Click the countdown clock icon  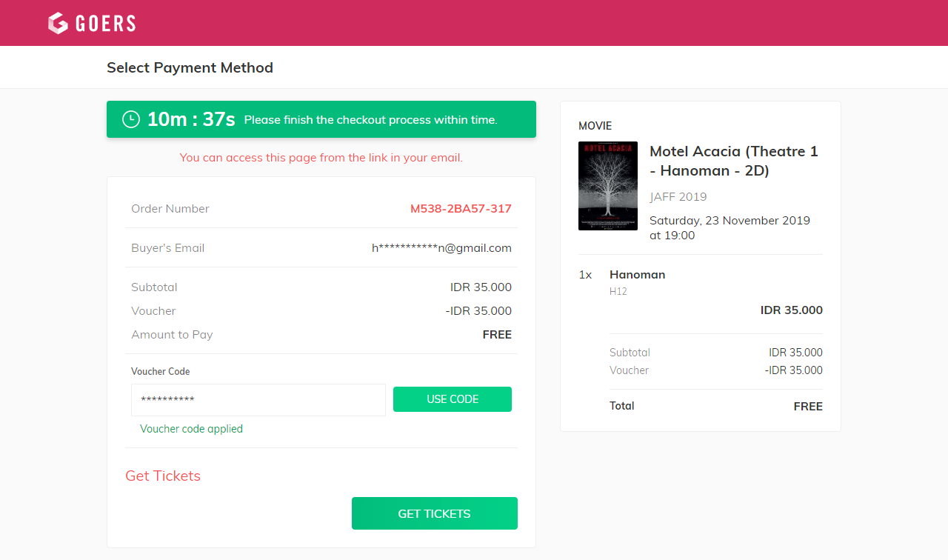click(131, 119)
